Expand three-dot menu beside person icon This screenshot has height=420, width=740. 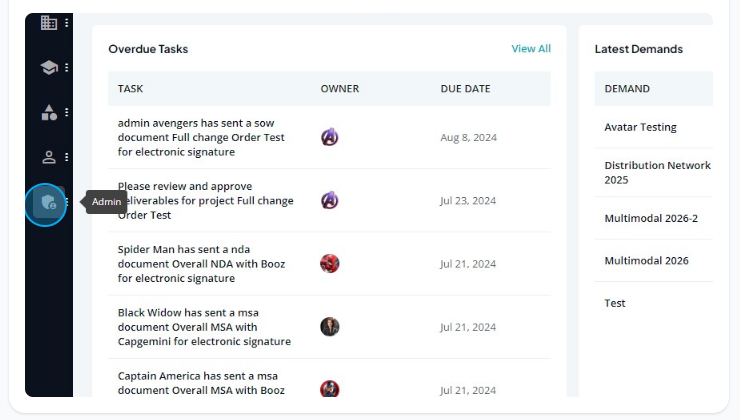[x=67, y=157]
